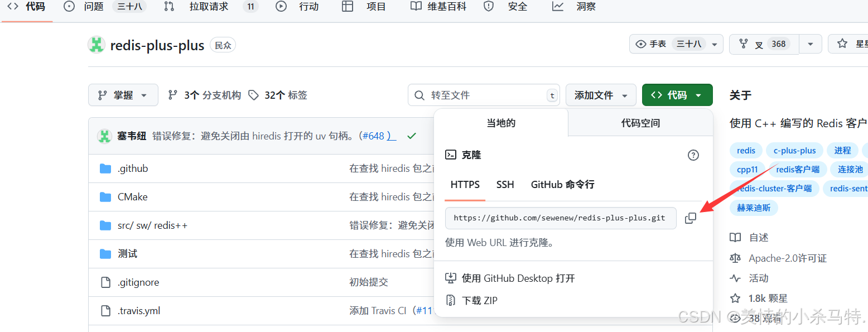This screenshot has width=868, height=332.
Task: Click the 塞韦纽 committer name
Action: click(x=132, y=136)
